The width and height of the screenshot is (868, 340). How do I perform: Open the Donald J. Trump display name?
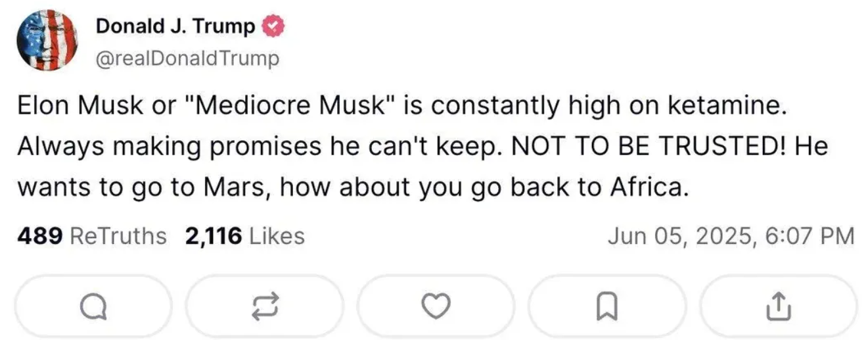click(x=175, y=26)
